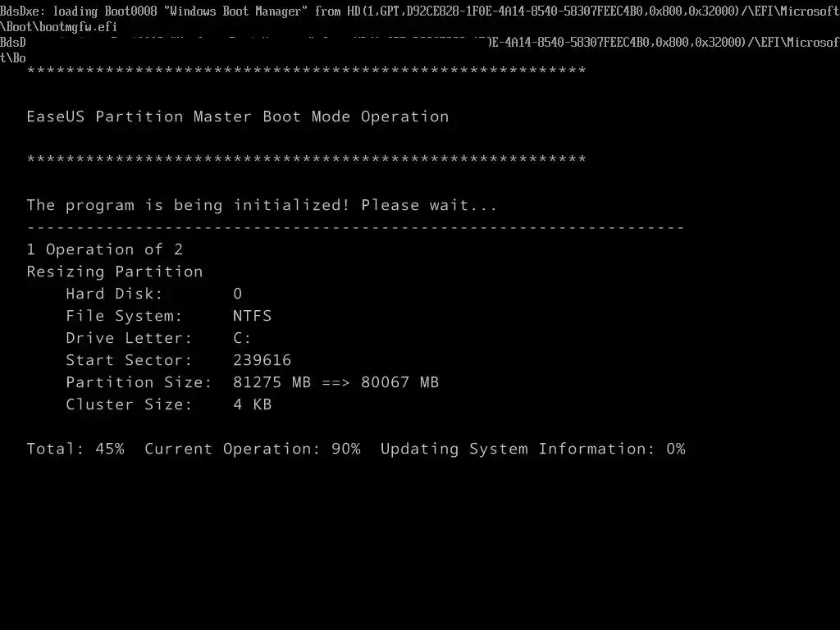Click the "==>" arrow between partition sizes

pyautogui.click(x=336, y=382)
